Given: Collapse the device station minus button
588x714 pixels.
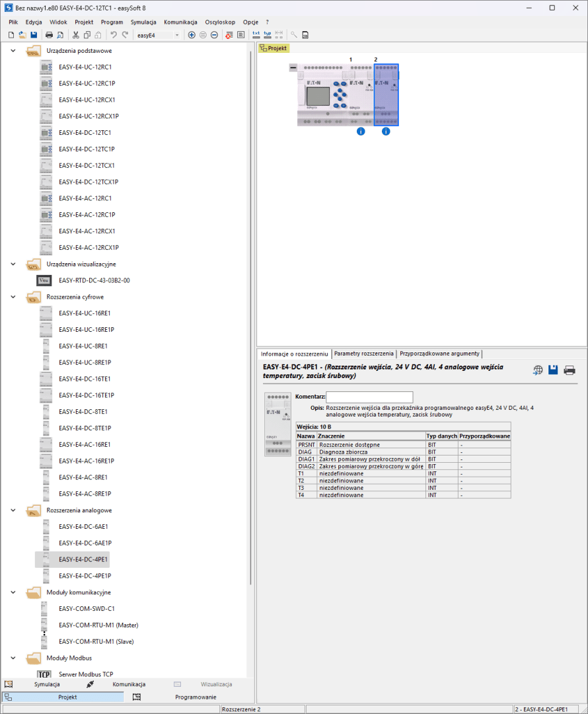Looking at the screenshot, I should coord(293,67).
